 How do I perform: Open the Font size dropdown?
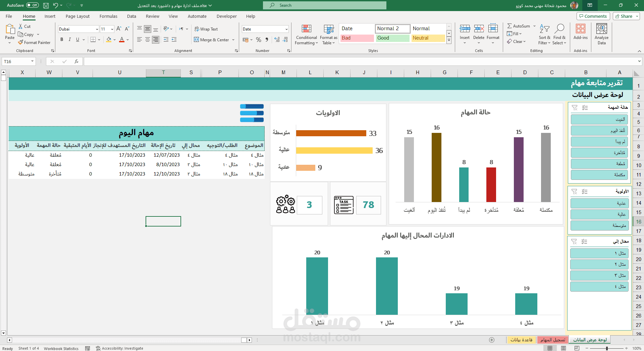click(x=112, y=29)
